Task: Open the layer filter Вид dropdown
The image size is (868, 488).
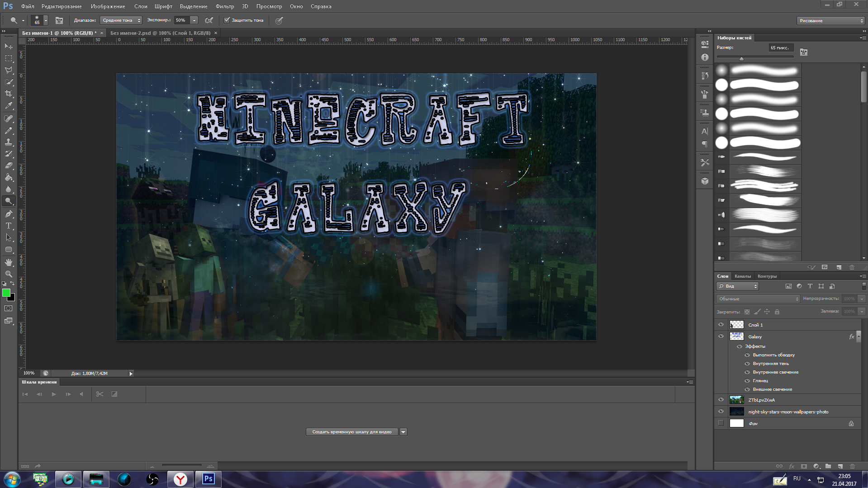Action: click(x=737, y=286)
